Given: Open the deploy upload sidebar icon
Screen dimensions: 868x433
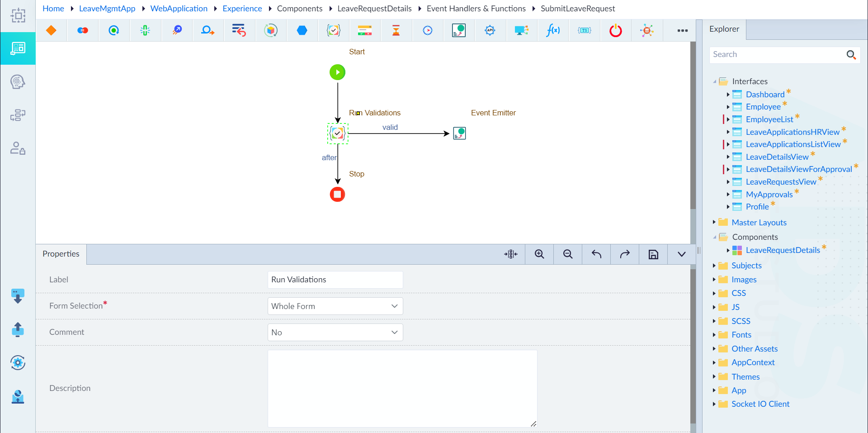Looking at the screenshot, I should [x=18, y=329].
